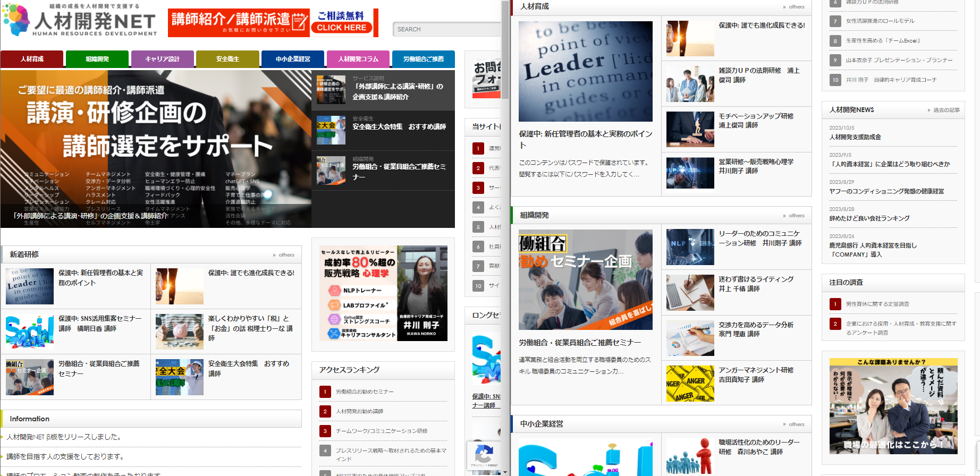Open 新任管理者の基本と実務のポイント in 新着研修
This screenshot has width=980, height=476.
[x=100, y=278]
